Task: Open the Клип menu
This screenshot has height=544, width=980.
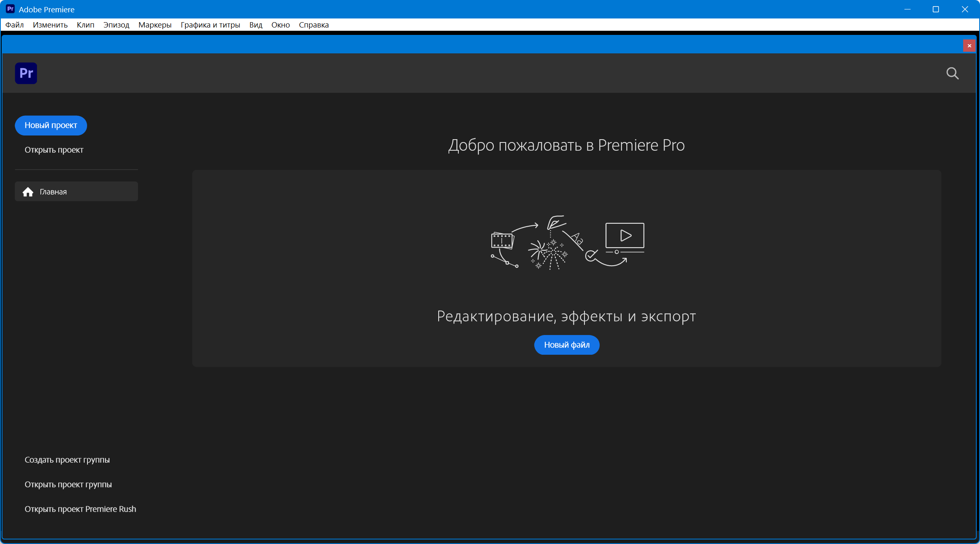Action: pyautogui.click(x=85, y=25)
